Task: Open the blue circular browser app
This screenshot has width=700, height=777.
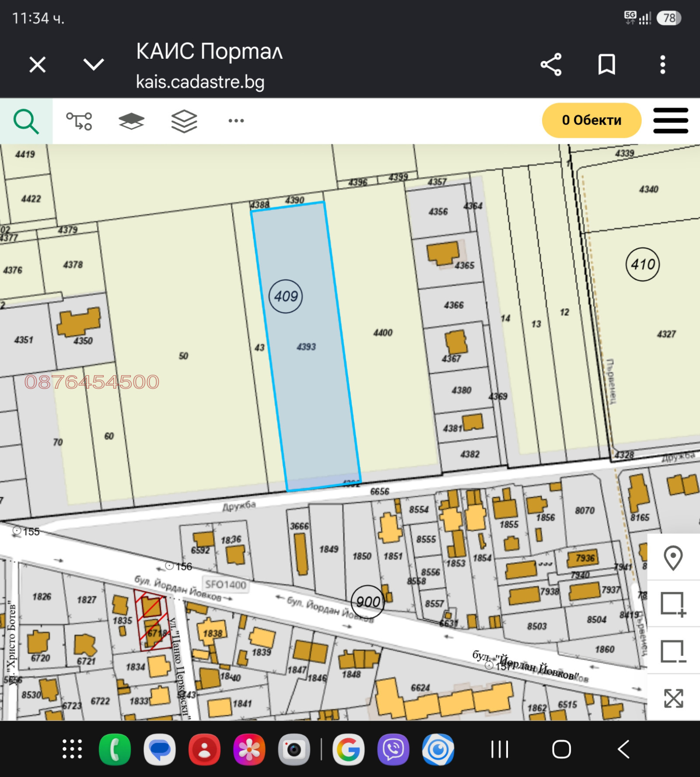Action: coord(438,749)
